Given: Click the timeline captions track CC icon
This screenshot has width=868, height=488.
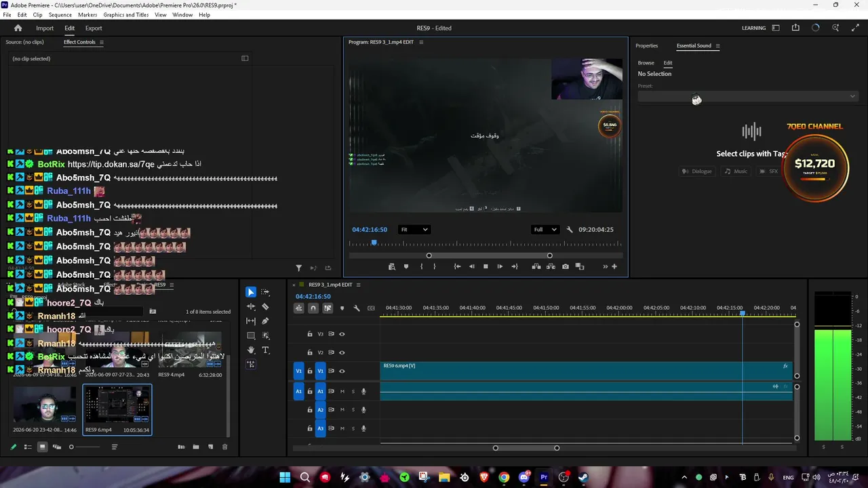Looking at the screenshot, I should pyautogui.click(x=371, y=308).
